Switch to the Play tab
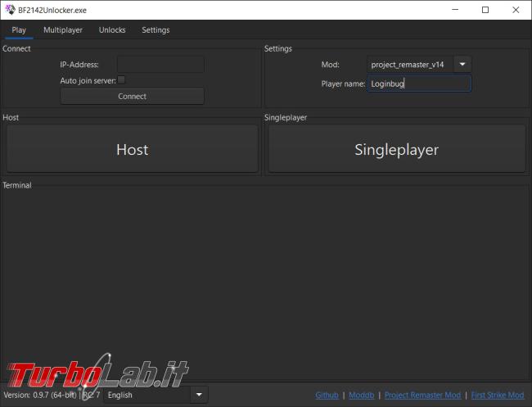Screen dimensions: 532x407 click(19, 29)
